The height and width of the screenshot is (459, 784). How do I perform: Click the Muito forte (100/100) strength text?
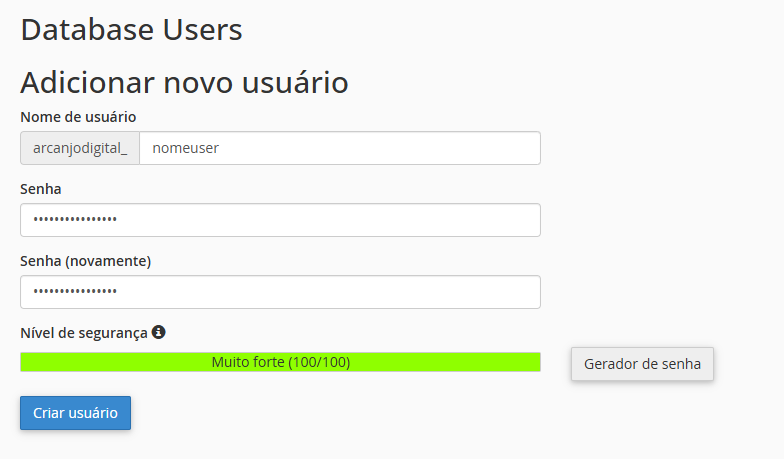tap(281, 362)
